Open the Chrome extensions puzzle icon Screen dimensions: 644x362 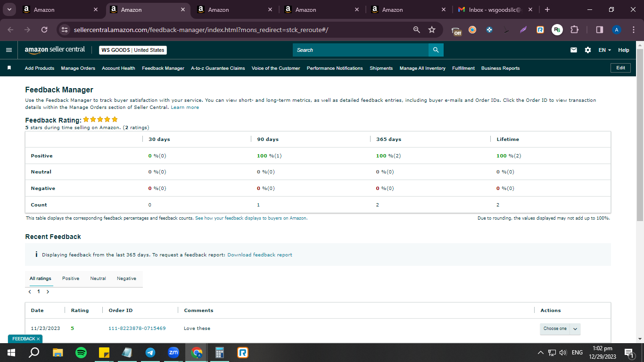574,30
